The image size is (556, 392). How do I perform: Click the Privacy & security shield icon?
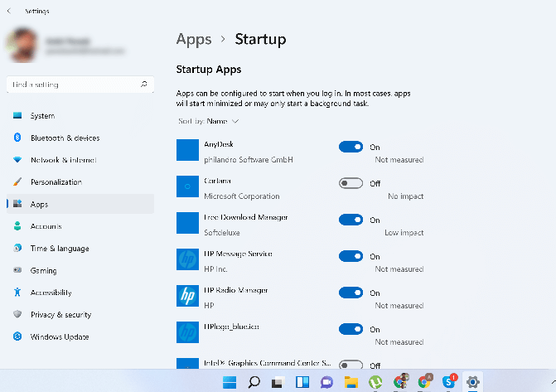pos(17,314)
